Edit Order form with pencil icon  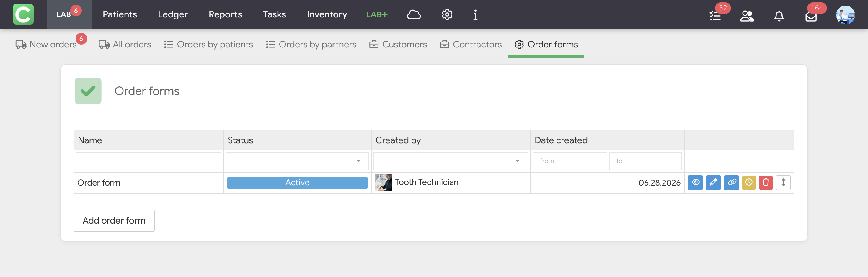coord(713,183)
